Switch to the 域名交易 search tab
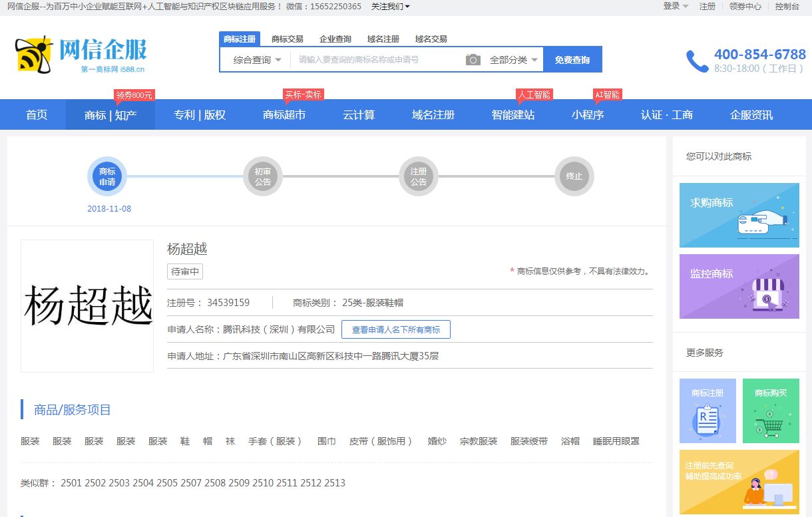This screenshot has width=812, height=517. pyautogui.click(x=431, y=39)
